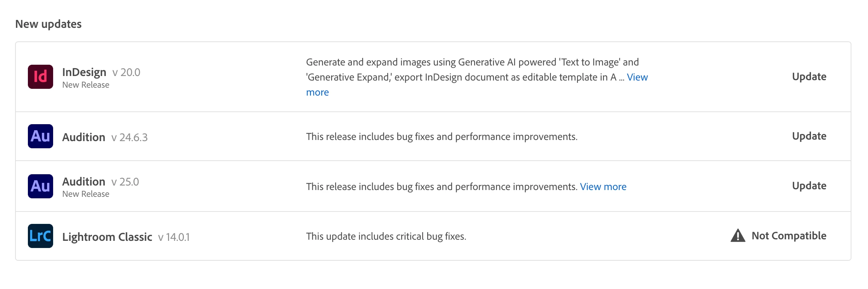Click the Audition v24.6.3 title text
The image size is (868, 289).
pyautogui.click(x=105, y=137)
